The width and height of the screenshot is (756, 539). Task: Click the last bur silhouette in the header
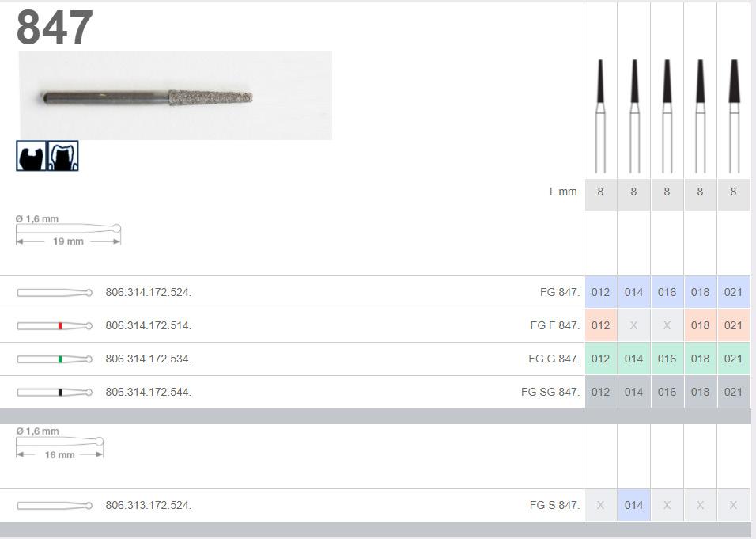tap(733, 115)
